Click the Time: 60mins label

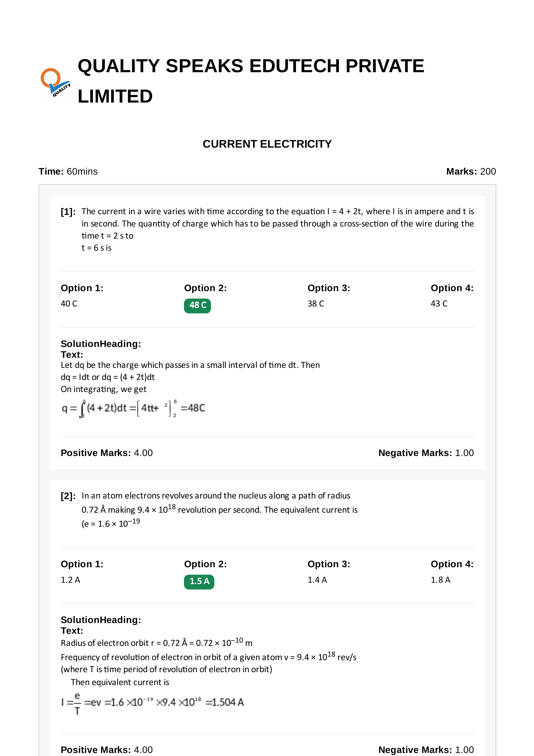click(x=68, y=172)
